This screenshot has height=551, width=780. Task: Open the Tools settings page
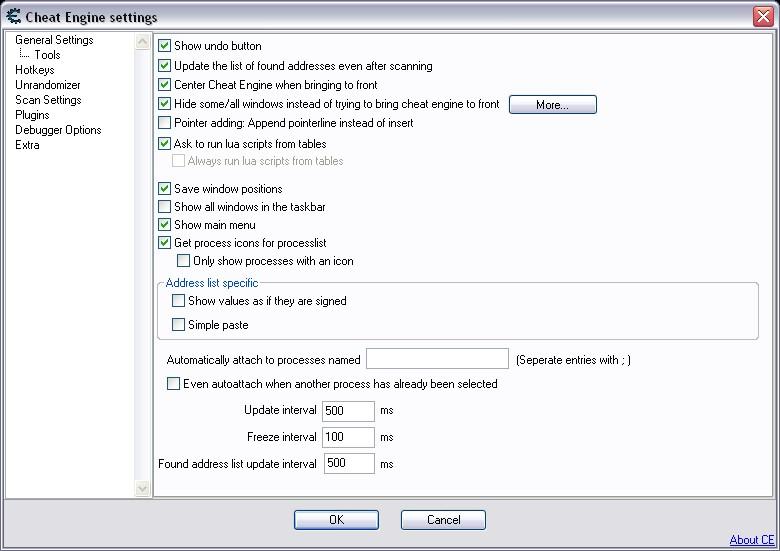tap(47, 55)
